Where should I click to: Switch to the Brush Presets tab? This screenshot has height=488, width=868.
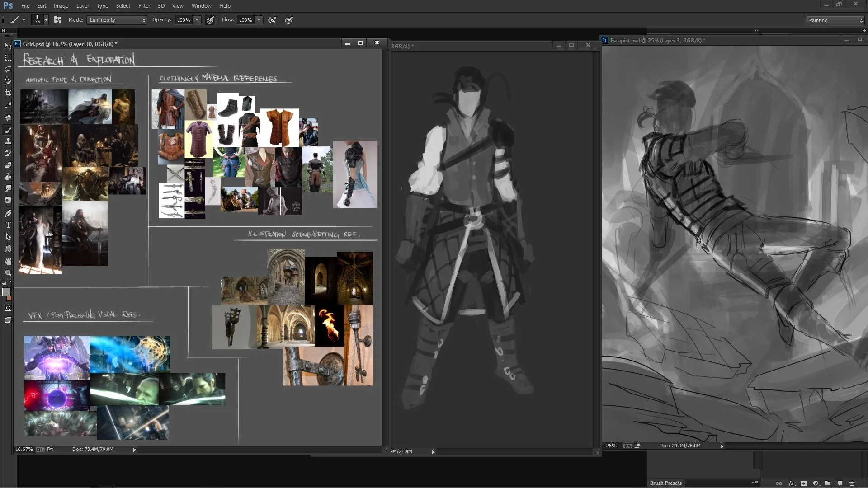point(665,483)
